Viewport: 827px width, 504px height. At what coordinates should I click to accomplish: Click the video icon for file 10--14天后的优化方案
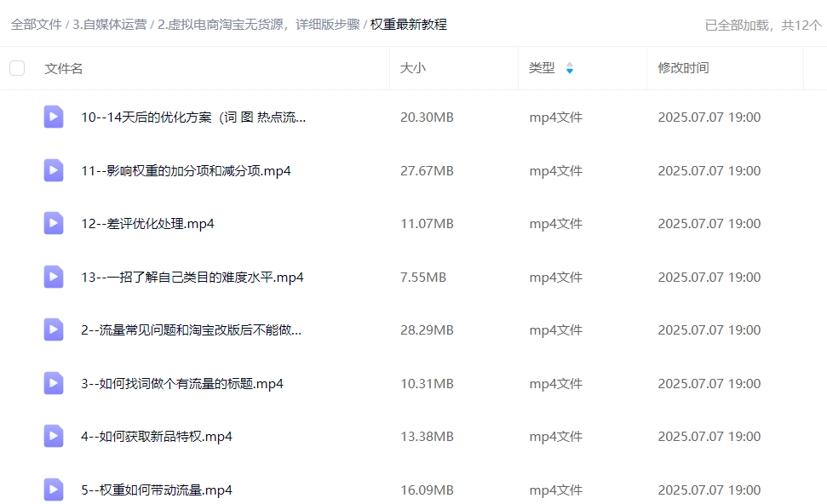(x=54, y=117)
